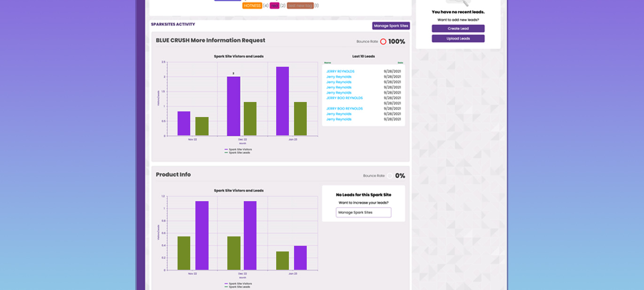Viewport: 644px width, 290px height.
Task: Select Jan 23 green leads bar in Product Info chart
Action: coord(283,261)
